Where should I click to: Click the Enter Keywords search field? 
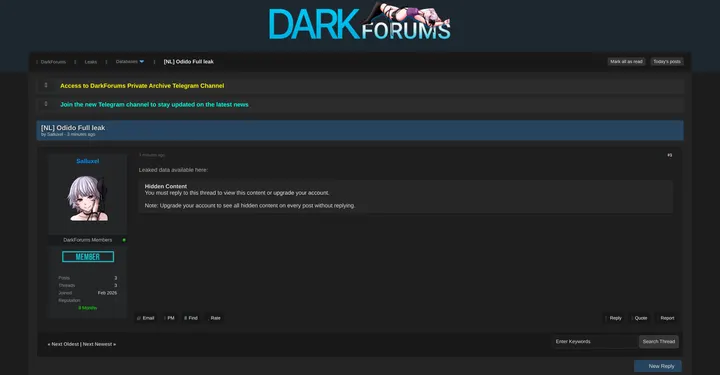coord(596,341)
